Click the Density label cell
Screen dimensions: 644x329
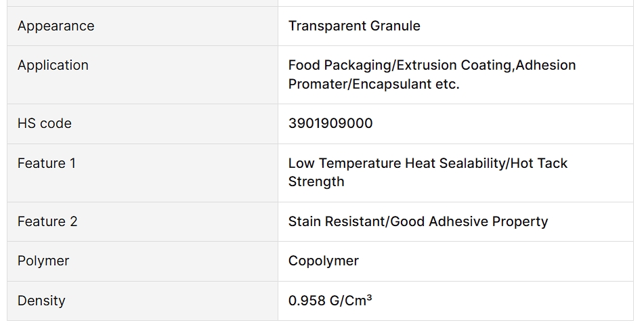click(x=41, y=301)
